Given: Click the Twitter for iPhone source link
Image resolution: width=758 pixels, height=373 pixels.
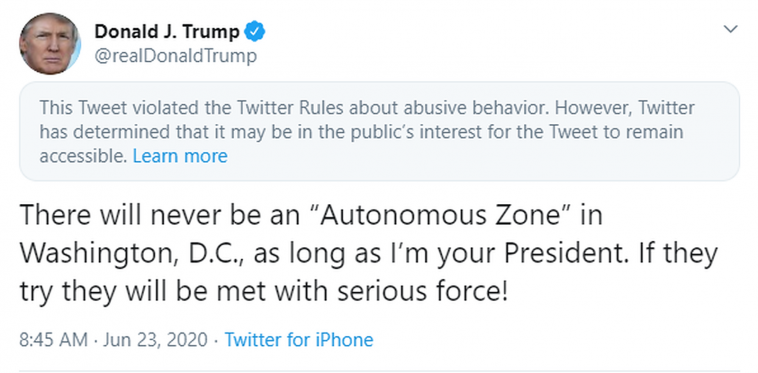Looking at the screenshot, I should [299, 340].
